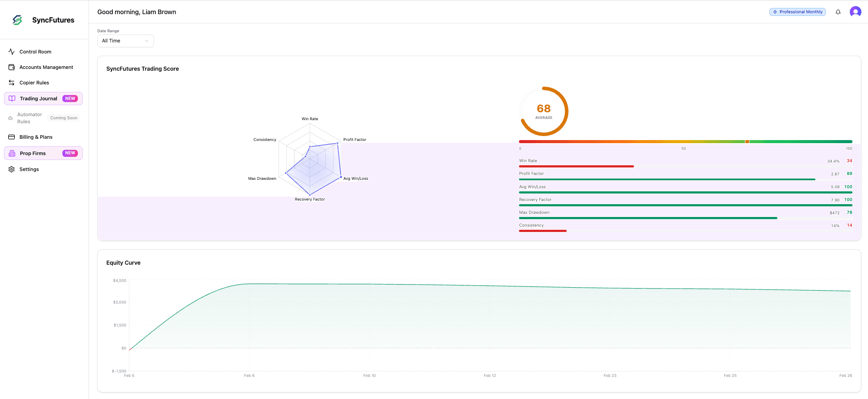
Task: Click the Win Rate progress bar
Action: pos(576,166)
